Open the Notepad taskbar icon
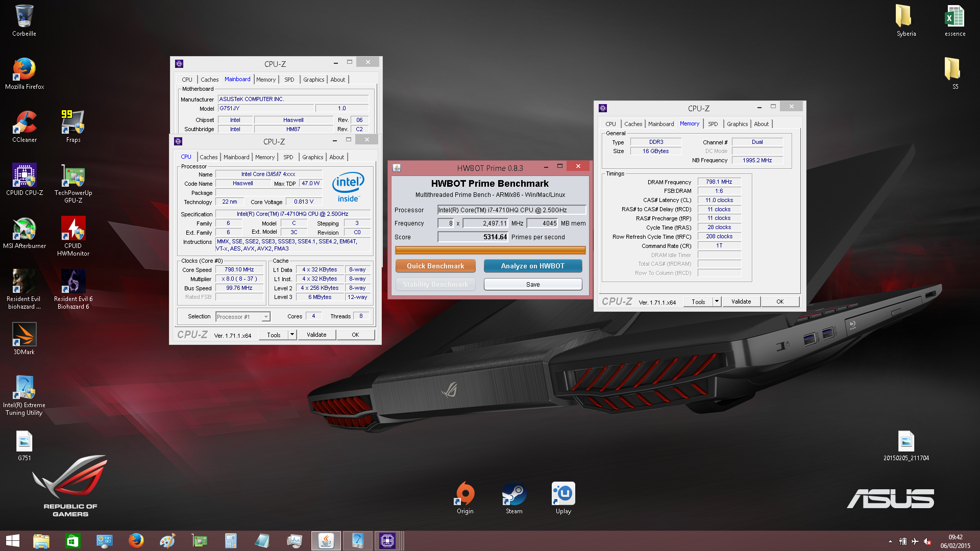Image resolution: width=980 pixels, height=551 pixels. point(262,540)
